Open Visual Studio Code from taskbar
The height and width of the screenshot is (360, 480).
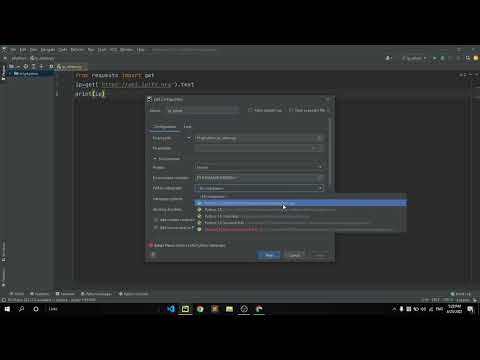click(x=171, y=309)
